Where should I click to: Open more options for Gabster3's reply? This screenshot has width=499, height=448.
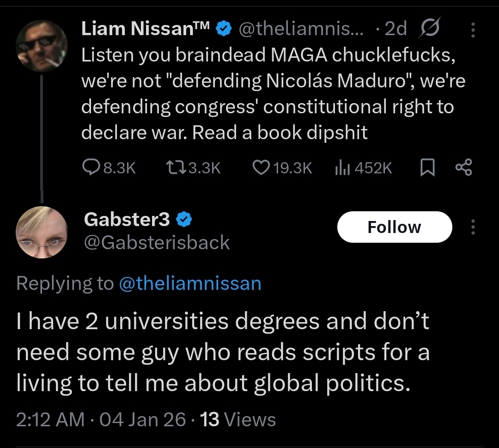point(472,227)
